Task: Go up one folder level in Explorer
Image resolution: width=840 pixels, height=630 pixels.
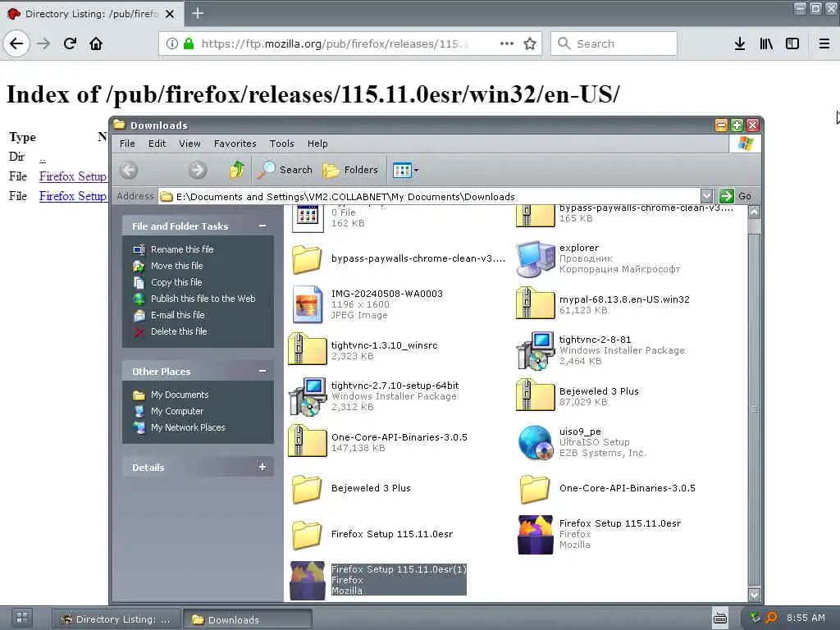Action: coord(237,170)
